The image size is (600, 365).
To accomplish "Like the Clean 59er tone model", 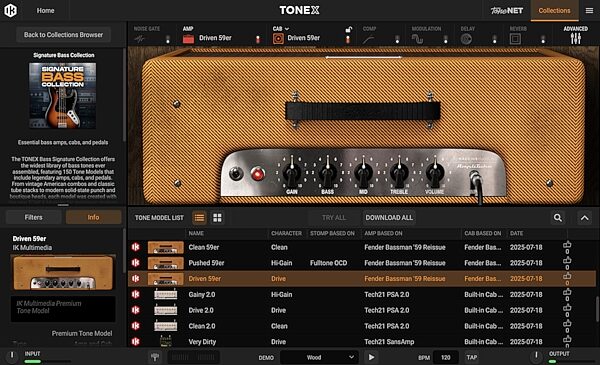I will coord(567,245).
